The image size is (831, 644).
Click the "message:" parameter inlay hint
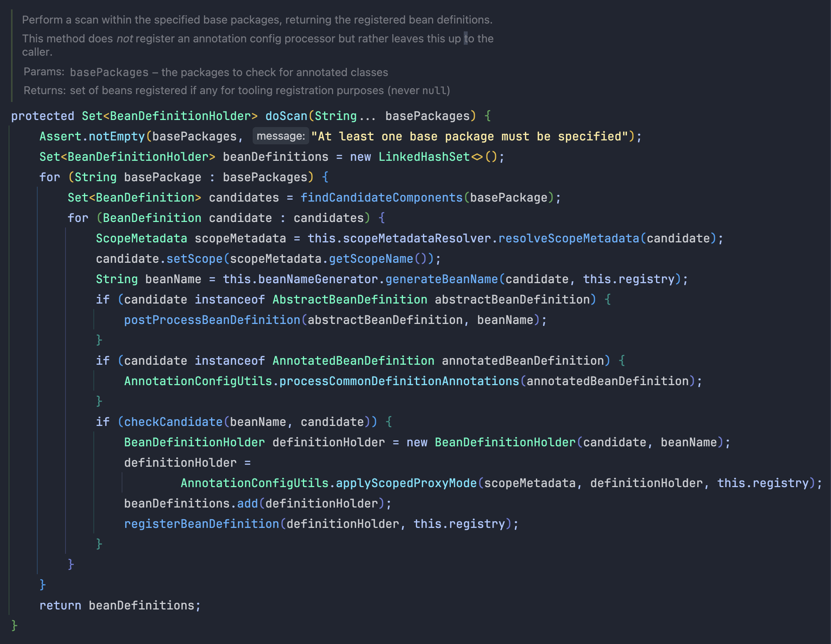(x=281, y=136)
